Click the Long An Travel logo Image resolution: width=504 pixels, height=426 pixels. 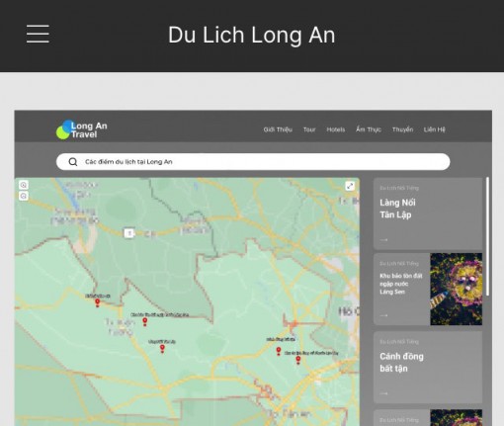click(x=82, y=129)
